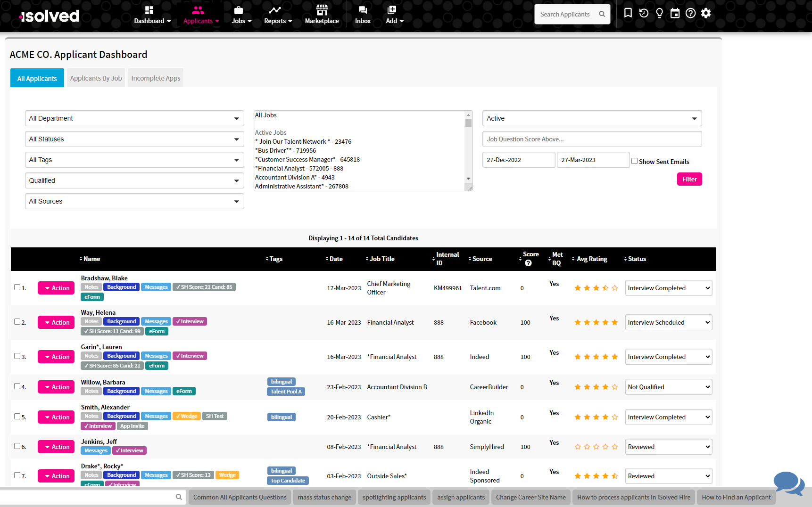Open the help question mark icon
The width and height of the screenshot is (812, 507).
[690, 13]
